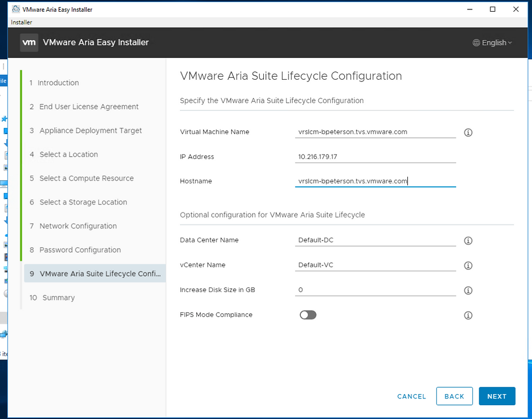This screenshot has height=419, width=532.
Task: Go to Select a Compute Resource step
Action: point(81,178)
